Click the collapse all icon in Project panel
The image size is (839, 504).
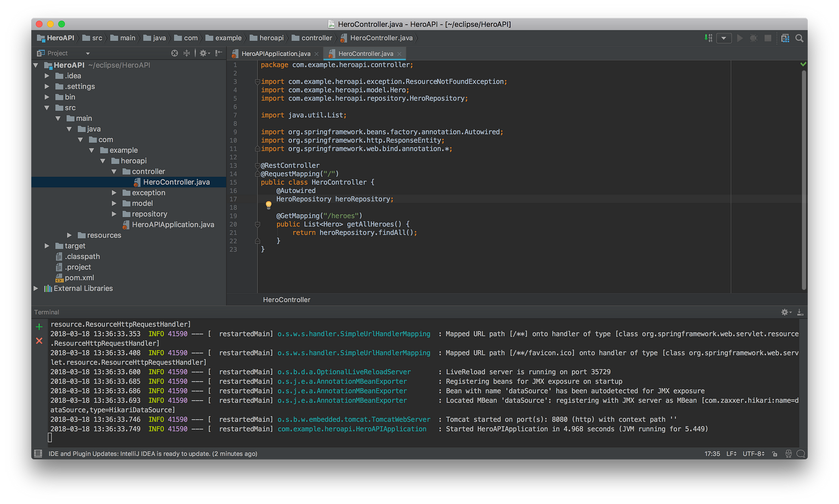coord(187,53)
